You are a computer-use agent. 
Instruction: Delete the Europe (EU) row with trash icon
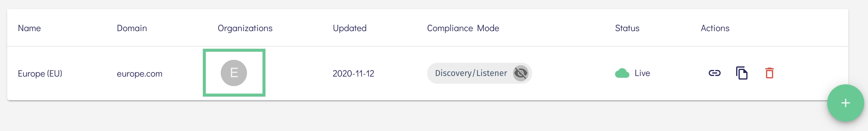coord(769,73)
